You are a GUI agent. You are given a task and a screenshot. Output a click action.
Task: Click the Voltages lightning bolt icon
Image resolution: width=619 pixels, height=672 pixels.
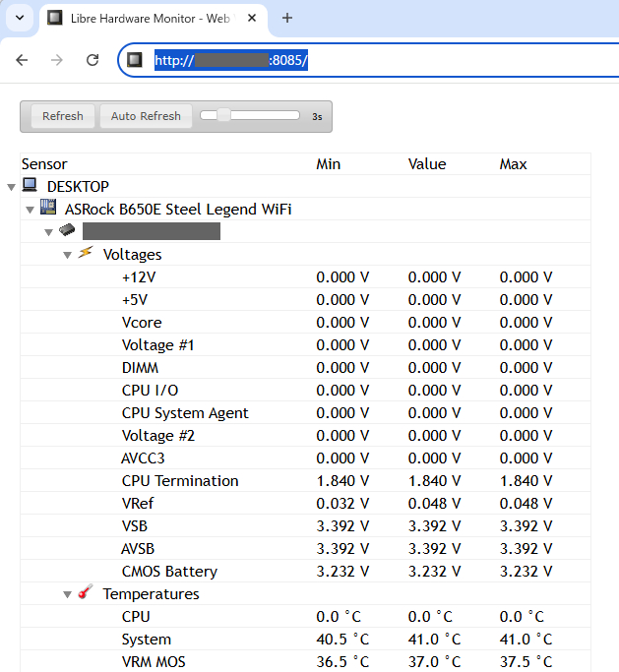[86, 253]
